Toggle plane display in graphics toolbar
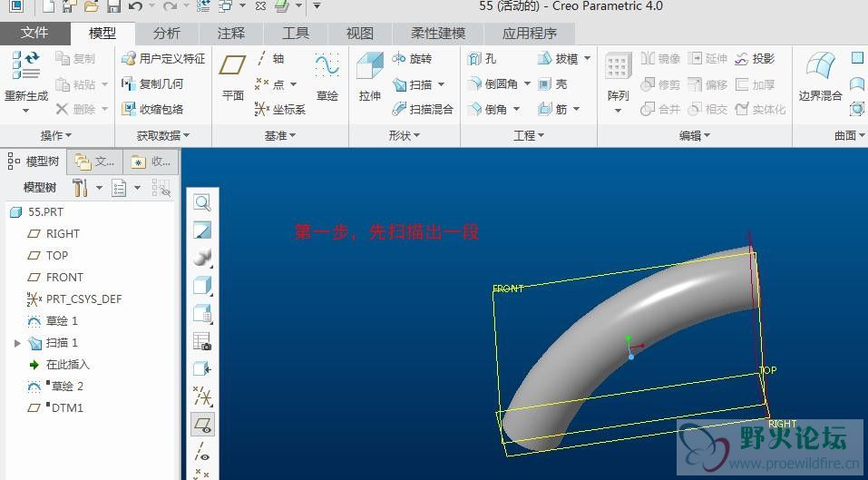 pos(202,425)
